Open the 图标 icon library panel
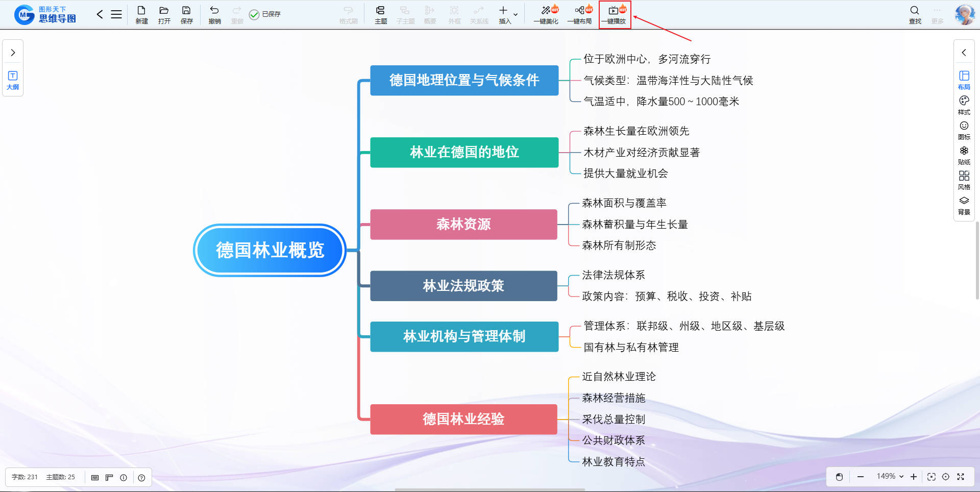 tap(964, 129)
